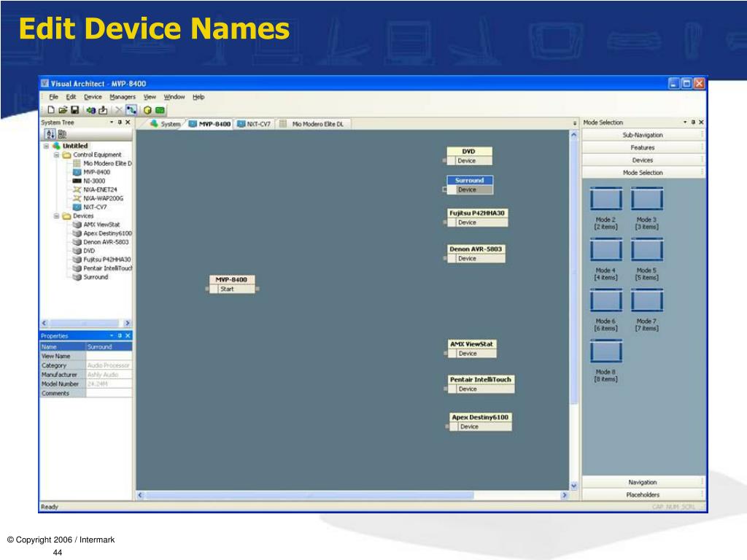The height and width of the screenshot is (560, 747).
Task: Switch to the Mio Modero Elite DL tab
Action: click(x=312, y=124)
